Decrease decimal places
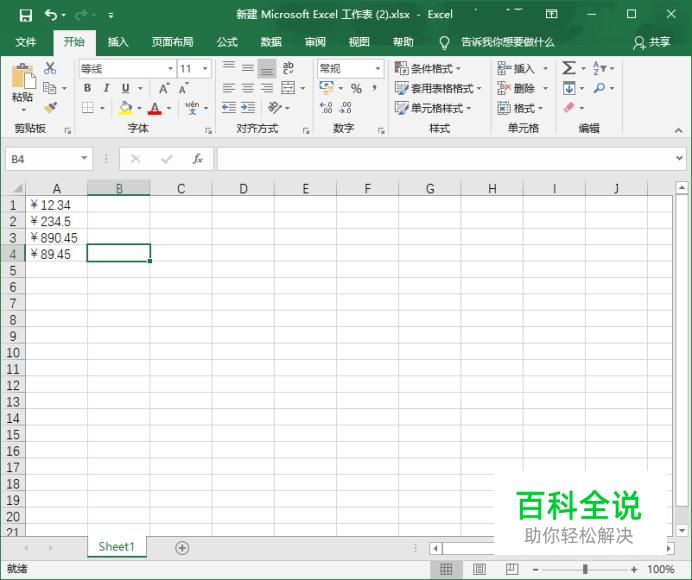Viewport: 692px width, 580px height. tap(345, 108)
